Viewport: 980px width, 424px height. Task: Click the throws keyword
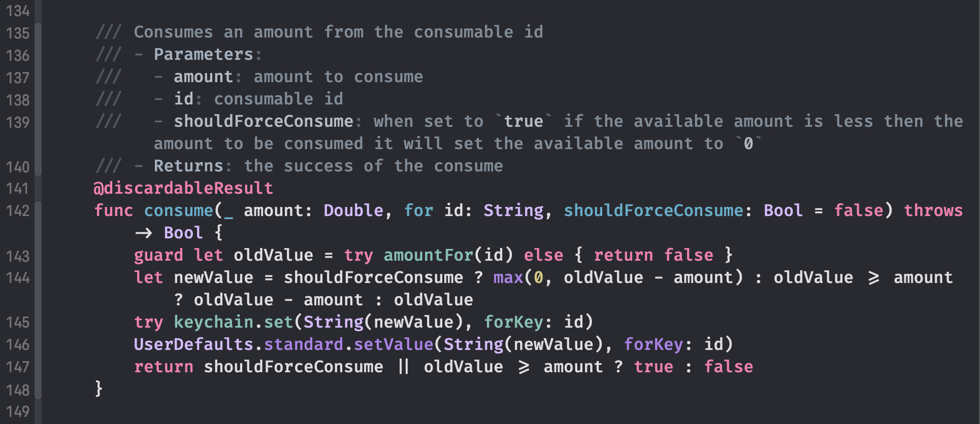coord(933,210)
